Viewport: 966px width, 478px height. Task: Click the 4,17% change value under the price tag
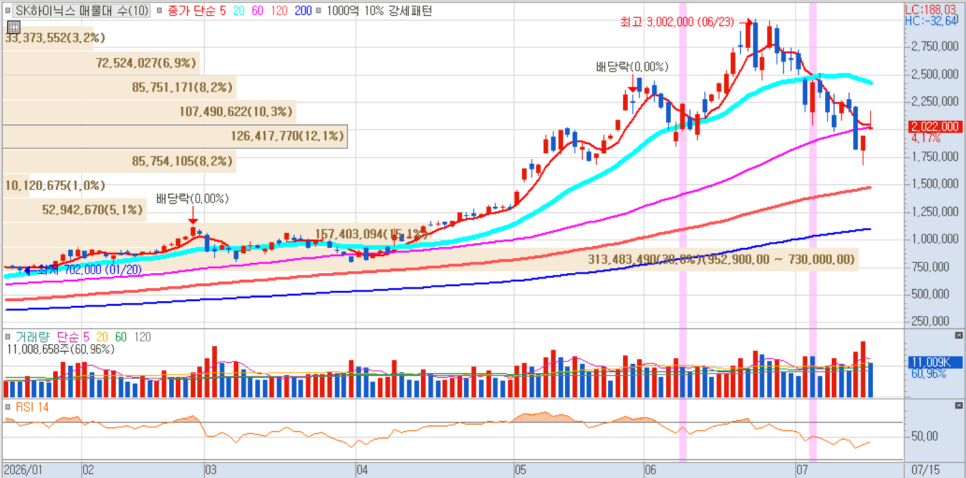(x=925, y=139)
